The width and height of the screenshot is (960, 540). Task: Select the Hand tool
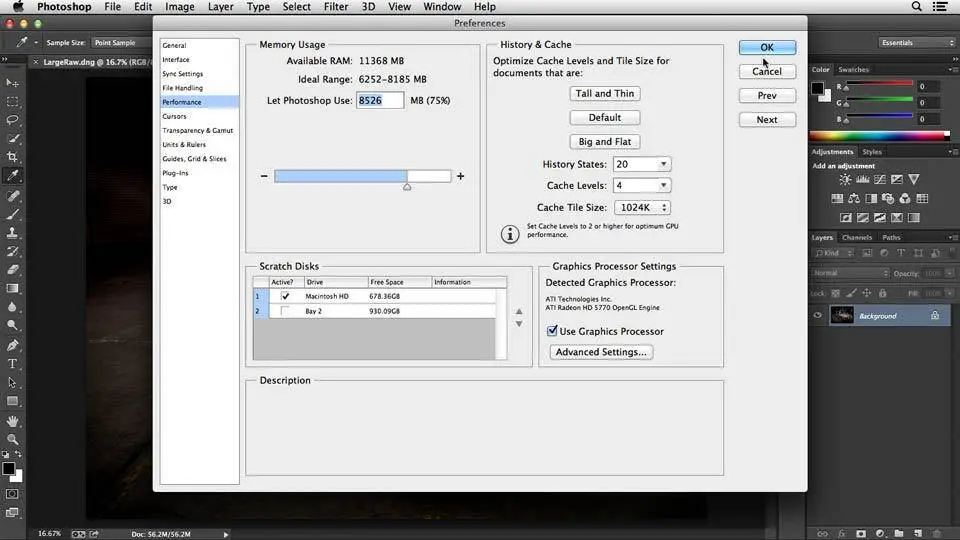(x=12, y=421)
